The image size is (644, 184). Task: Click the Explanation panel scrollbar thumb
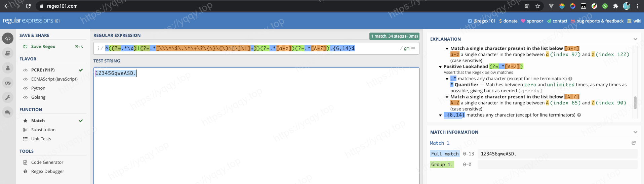[635, 103]
